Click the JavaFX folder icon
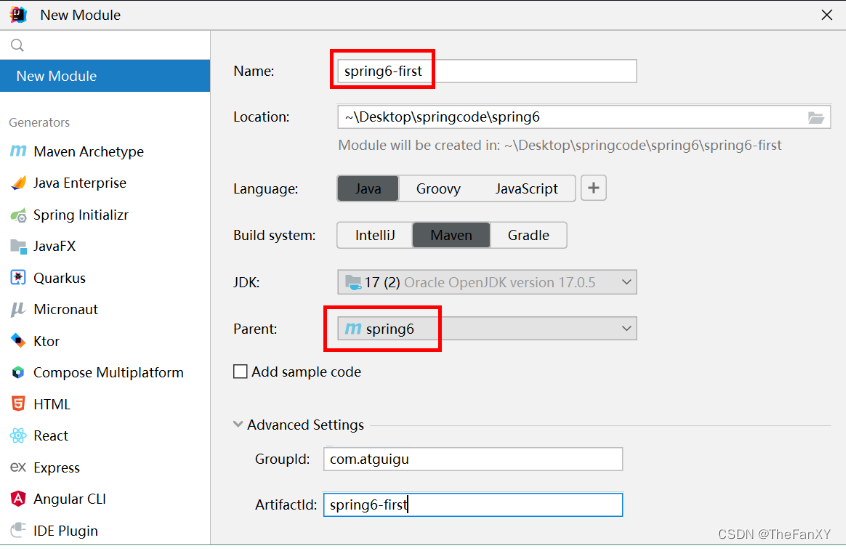The image size is (846, 549). click(x=18, y=246)
